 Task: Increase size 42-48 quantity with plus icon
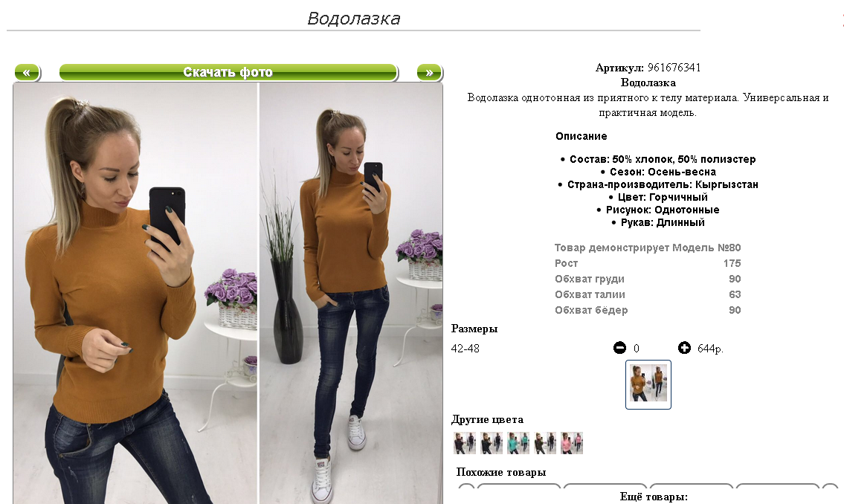click(x=684, y=348)
